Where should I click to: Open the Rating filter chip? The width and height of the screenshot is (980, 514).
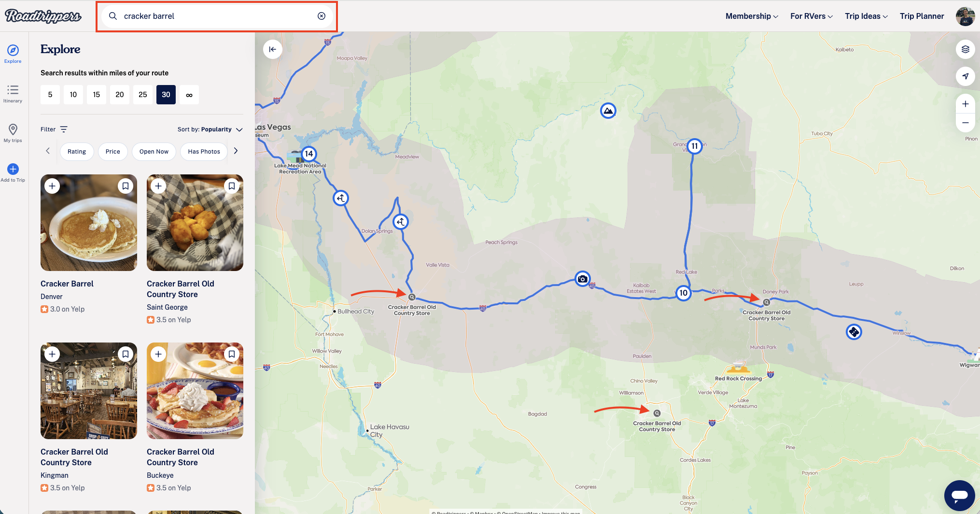click(x=77, y=152)
